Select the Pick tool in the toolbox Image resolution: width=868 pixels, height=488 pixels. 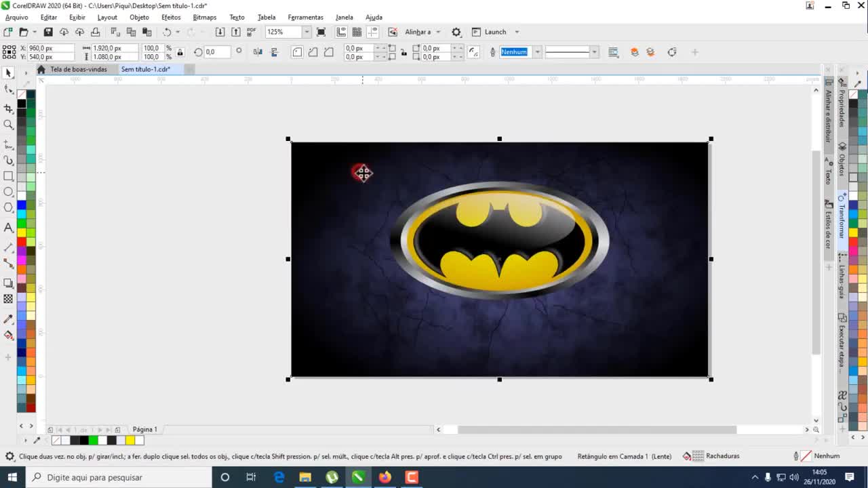8,73
